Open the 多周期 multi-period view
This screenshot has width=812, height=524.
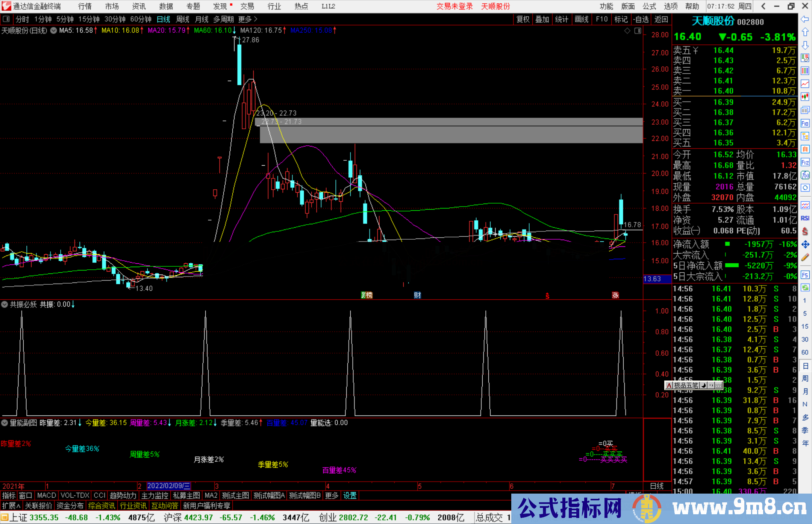[x=224, y=19]
